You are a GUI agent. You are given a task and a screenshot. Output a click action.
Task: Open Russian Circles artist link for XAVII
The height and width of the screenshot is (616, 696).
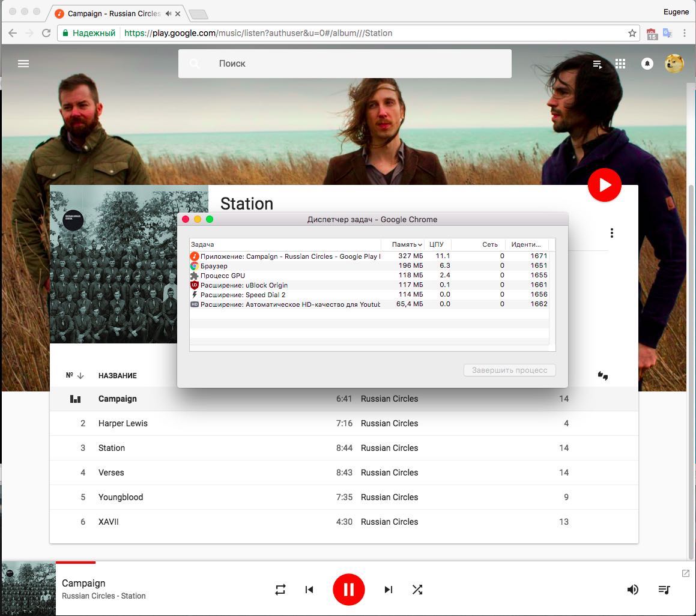(x=389, y=522)
